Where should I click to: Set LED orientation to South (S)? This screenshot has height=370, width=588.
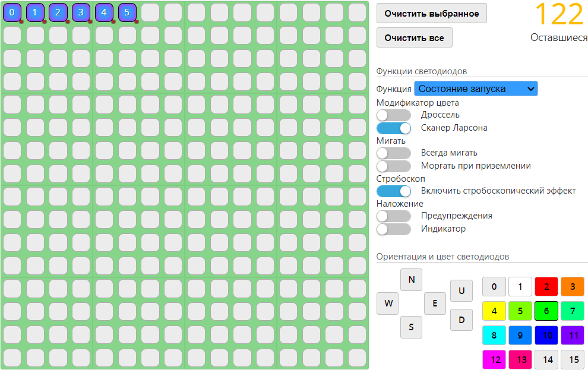pos(411,327)
